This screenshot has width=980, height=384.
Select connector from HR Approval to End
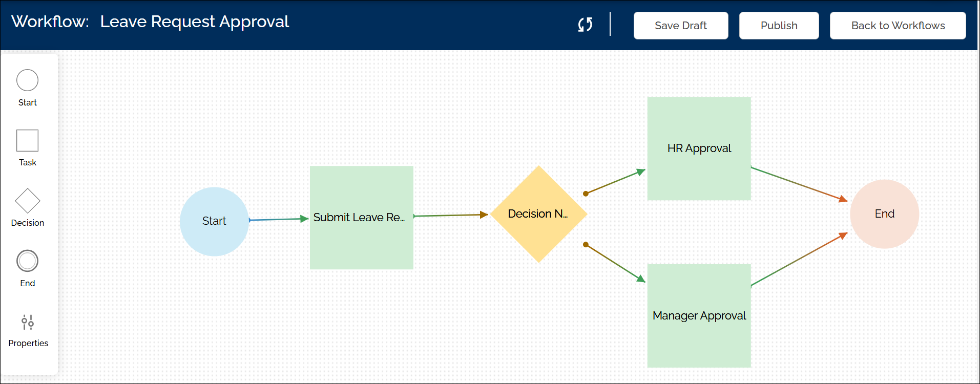tap(798, 183)
